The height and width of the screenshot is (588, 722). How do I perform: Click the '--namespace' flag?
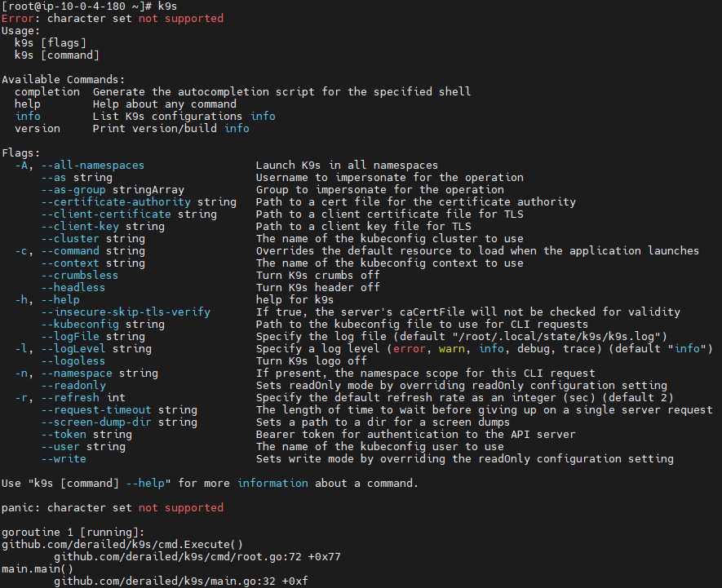[x=77, y=373]
